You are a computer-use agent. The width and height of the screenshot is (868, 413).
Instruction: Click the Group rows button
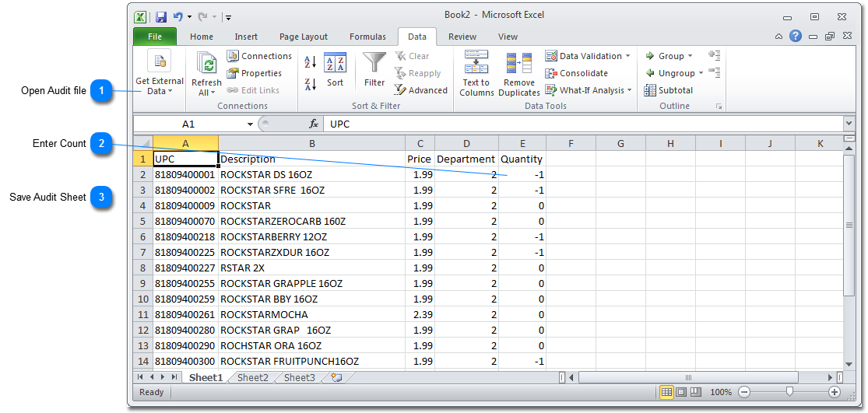[665, 56]
